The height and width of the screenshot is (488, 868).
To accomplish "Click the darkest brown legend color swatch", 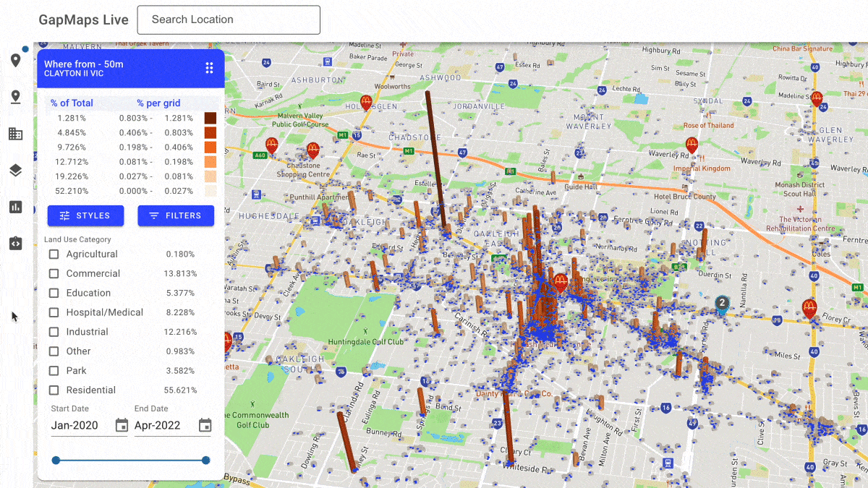I will tap(210, 118).
